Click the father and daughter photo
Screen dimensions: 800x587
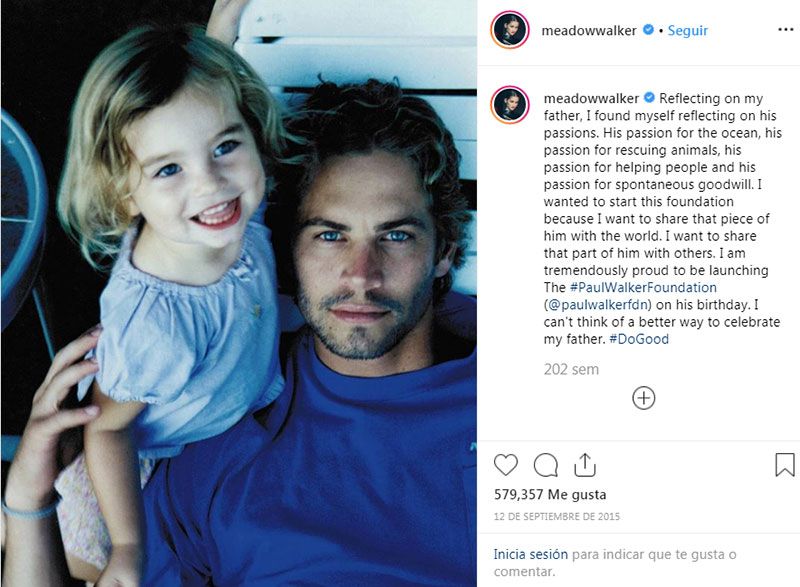pyautogui.click(x=239, y=293)
